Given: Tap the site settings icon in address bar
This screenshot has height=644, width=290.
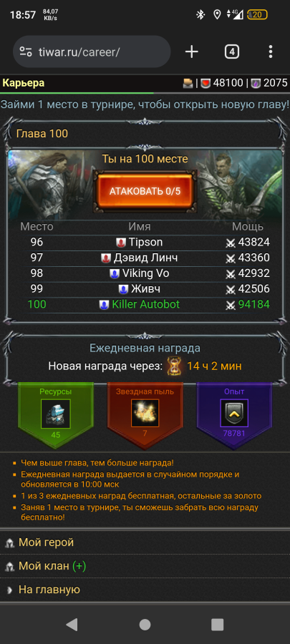Looking at the screenshot, I should (26, 52).
